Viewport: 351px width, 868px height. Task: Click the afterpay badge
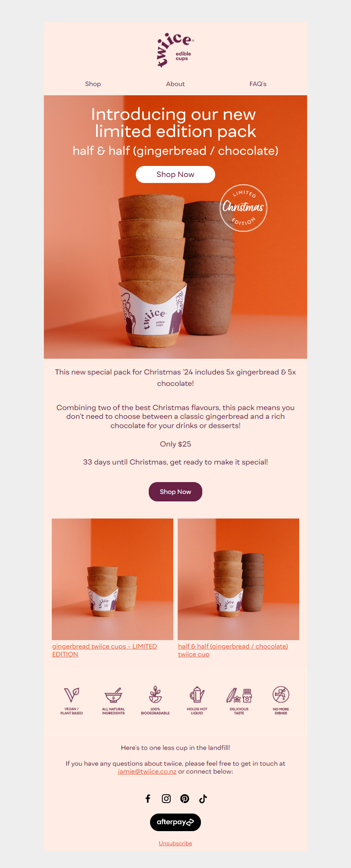175,822
